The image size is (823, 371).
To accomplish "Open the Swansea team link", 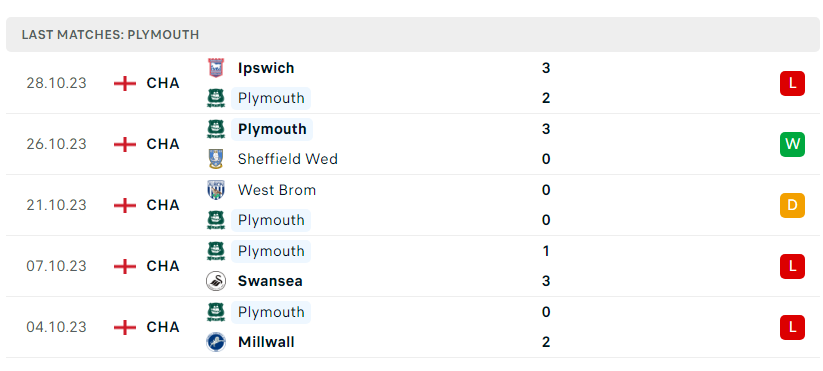I will click(x=270, y=281).
